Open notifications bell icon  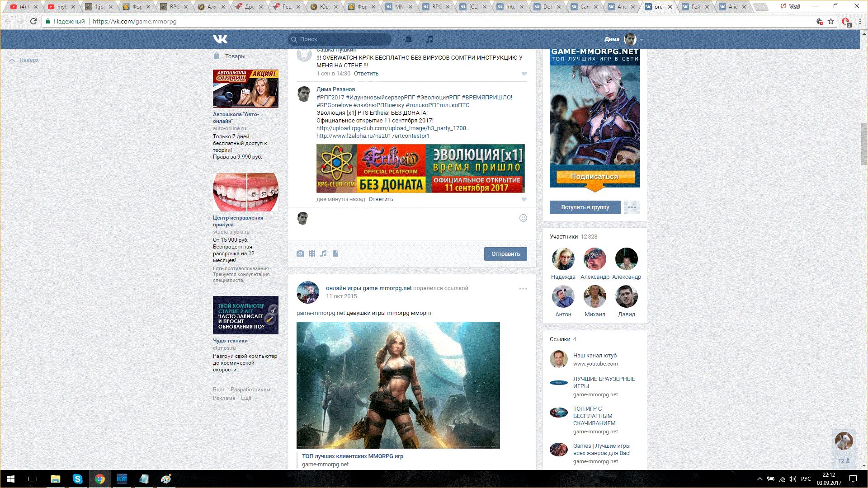(409, 39)
